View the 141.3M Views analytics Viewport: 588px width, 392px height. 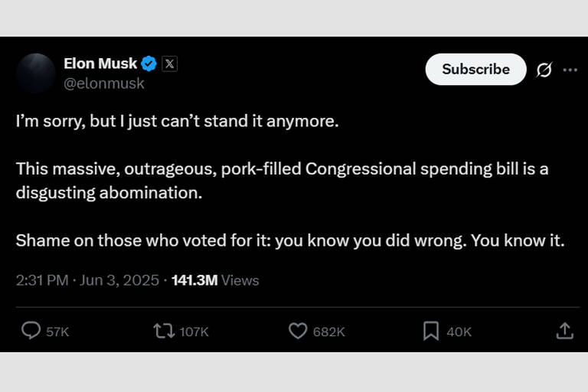215,280
